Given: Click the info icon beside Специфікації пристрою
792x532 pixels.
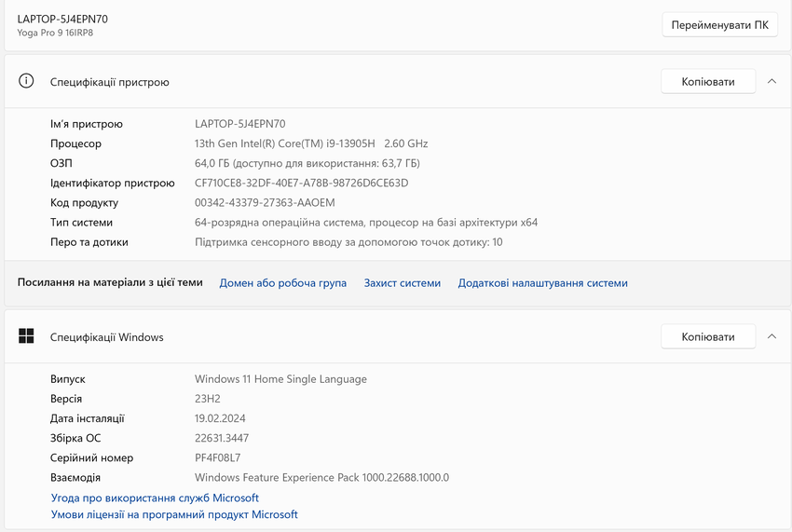Looking at the screenshot, I should 26,82.
